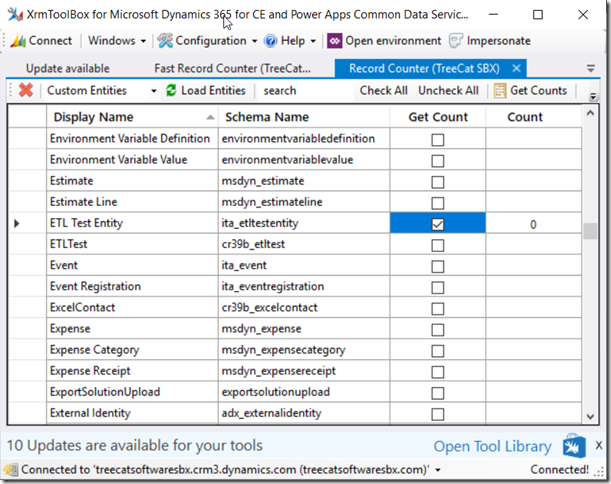This screenshot has height=484, width=611.
Task: Click the Open environment purple icon
Action: pyautogui.click(x=334, y=41)
